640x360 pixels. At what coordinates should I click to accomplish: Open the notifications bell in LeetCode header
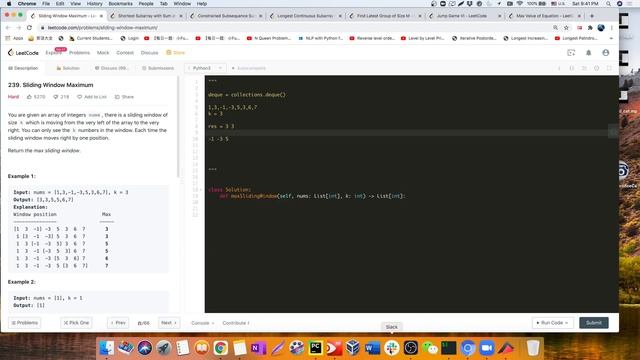point(589,53)
